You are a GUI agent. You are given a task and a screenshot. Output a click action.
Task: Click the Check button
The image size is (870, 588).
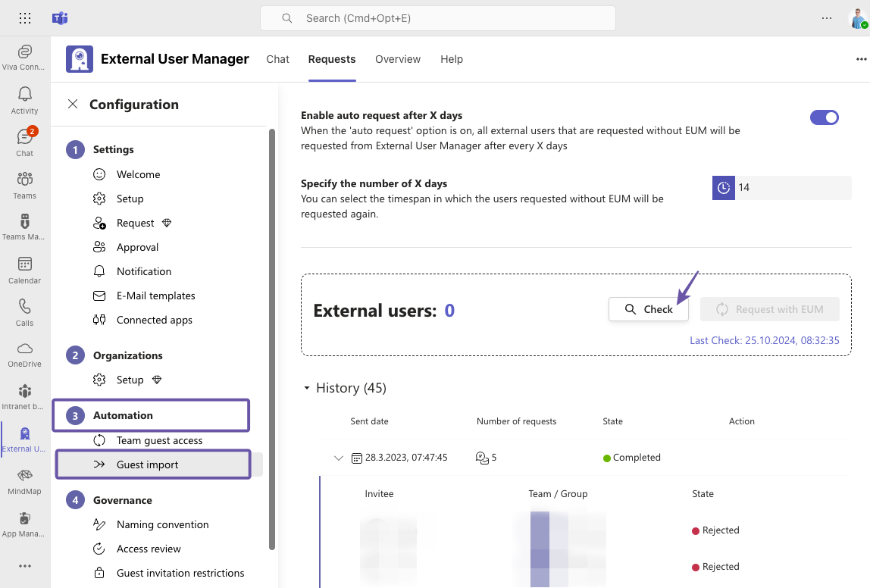(648, 309)
